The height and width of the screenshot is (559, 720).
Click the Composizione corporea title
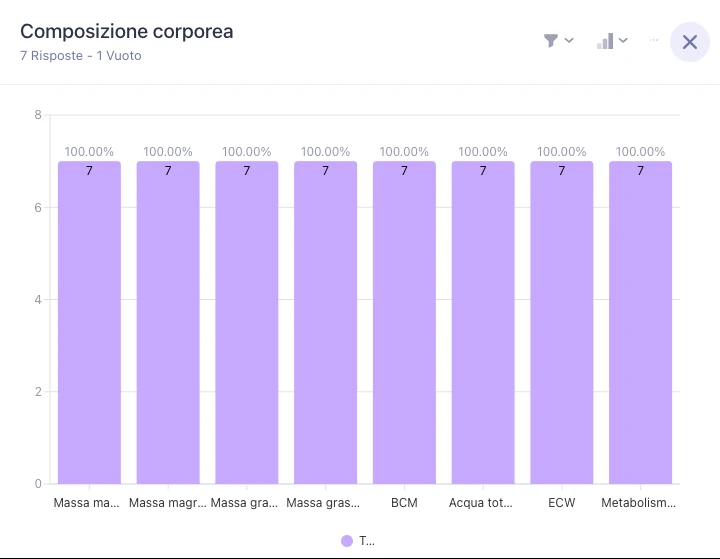pos(127,32)
